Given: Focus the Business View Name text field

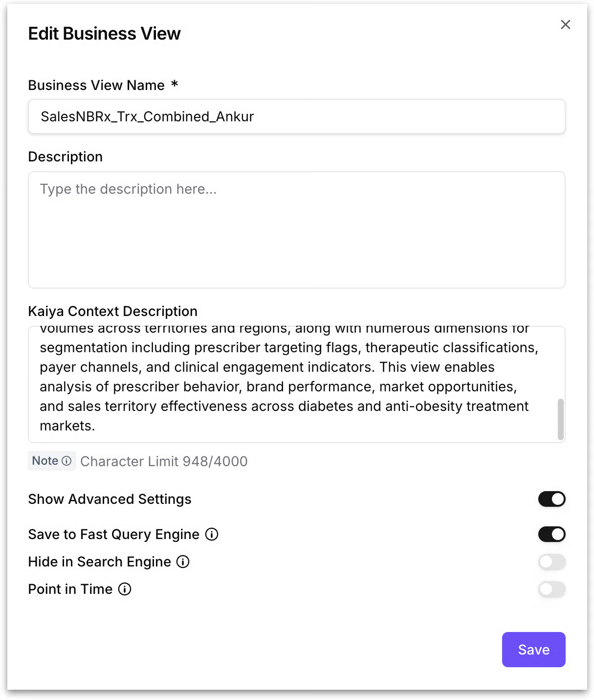Looking at the screenshot, I should tap(296, 116).
